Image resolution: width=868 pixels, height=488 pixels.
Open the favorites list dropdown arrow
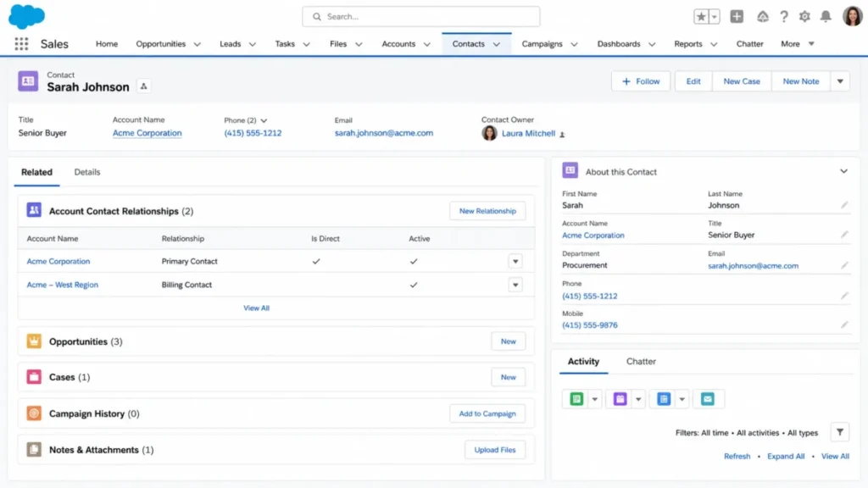pyautogui.click(x=714, y=17)
